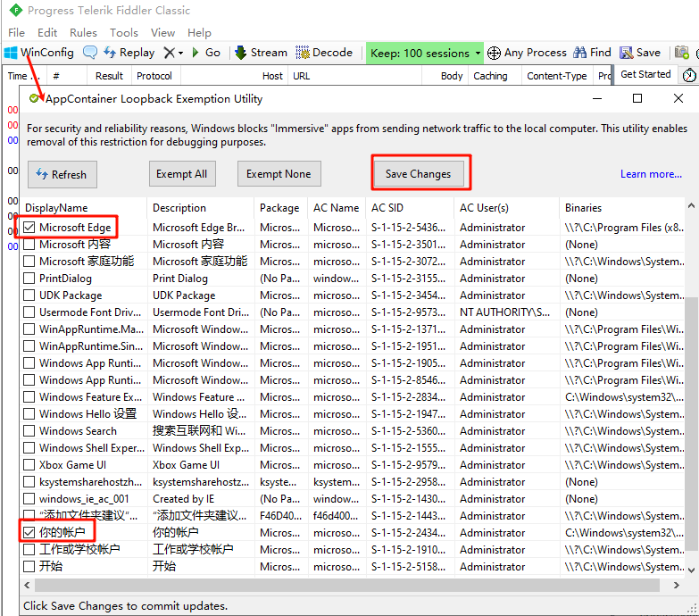Click the AC User(s) column header
Viewport: 699px width, 616px height.
pyautogui.click(x=507, y=208)
